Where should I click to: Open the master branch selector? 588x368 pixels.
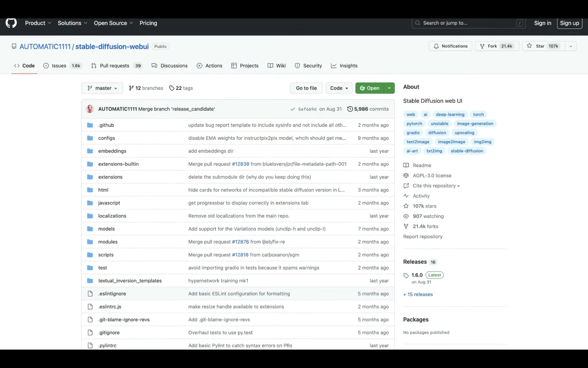tap(102, 88)
